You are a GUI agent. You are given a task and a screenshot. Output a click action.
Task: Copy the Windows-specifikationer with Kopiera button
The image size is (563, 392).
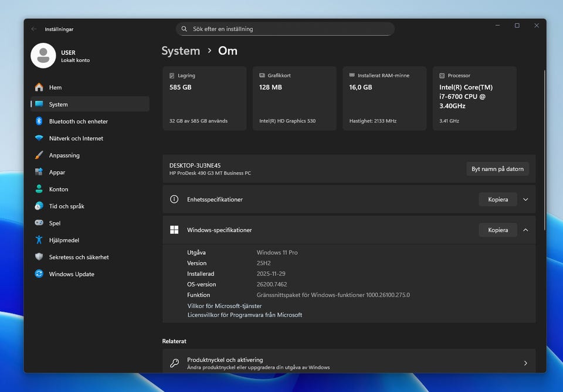tap(497, 230)
